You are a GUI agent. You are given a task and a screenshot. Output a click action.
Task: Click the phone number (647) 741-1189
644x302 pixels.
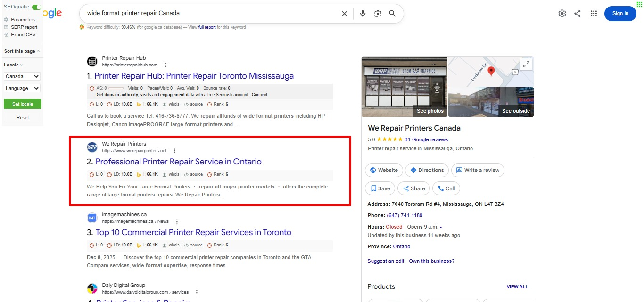click(x=405, y=215)
